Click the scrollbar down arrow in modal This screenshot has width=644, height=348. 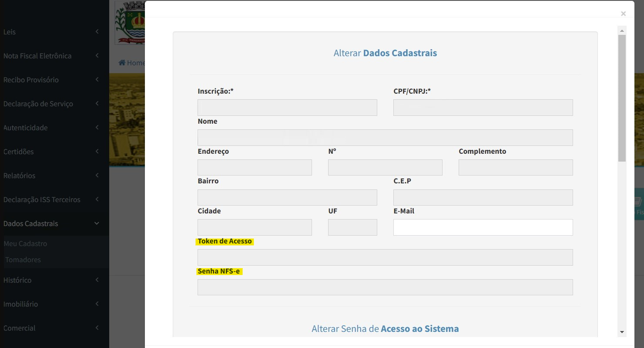(622, 332)
